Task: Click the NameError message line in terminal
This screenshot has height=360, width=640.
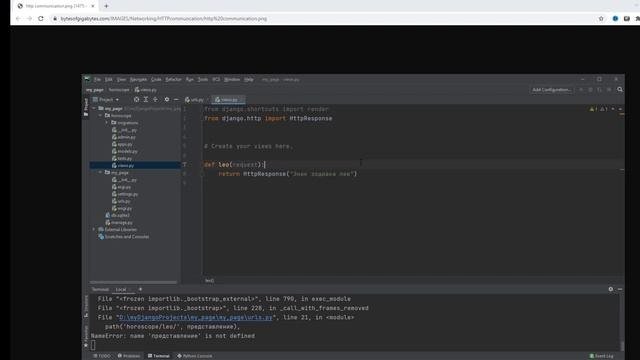Action: (x=173, y=336)
